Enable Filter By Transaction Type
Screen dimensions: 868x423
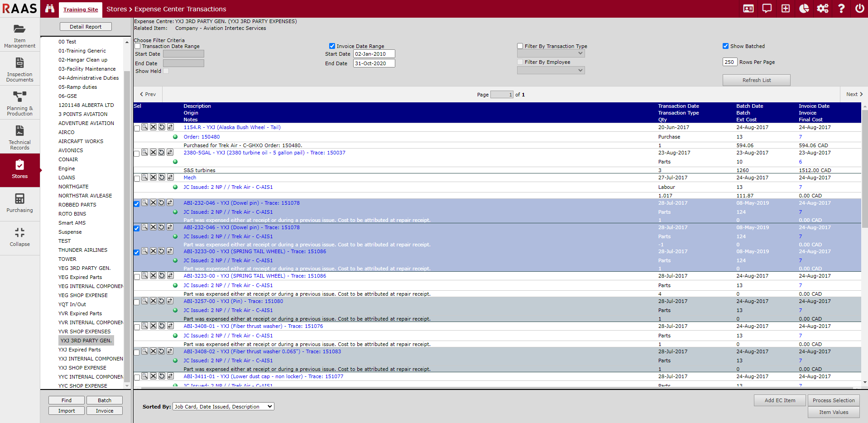520,46
